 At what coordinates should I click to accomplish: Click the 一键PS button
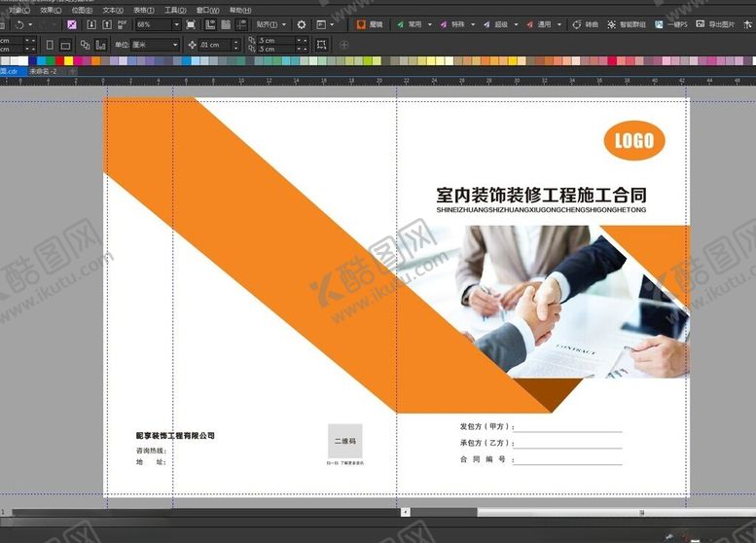(x=671, y=24)
